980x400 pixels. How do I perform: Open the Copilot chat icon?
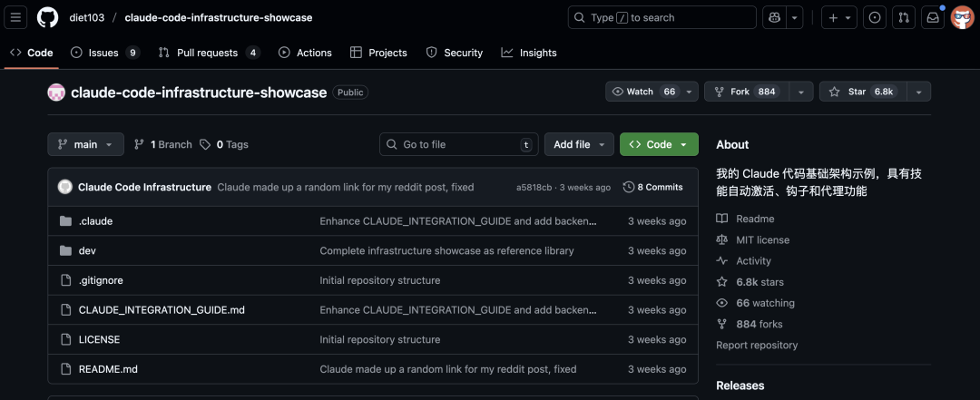click(774, 17)
